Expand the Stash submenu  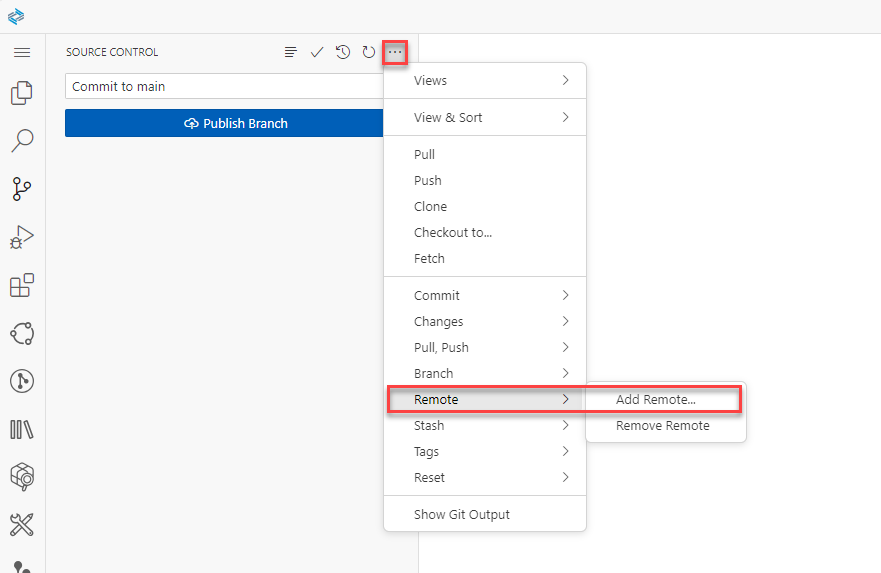coord(485,425)
